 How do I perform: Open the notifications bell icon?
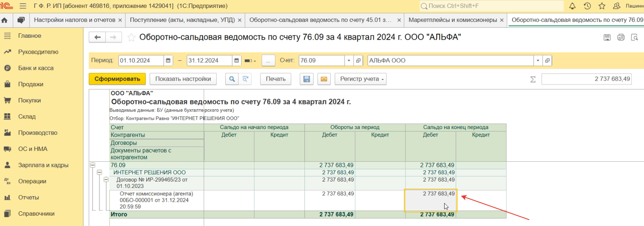click(x=572, y=6)
